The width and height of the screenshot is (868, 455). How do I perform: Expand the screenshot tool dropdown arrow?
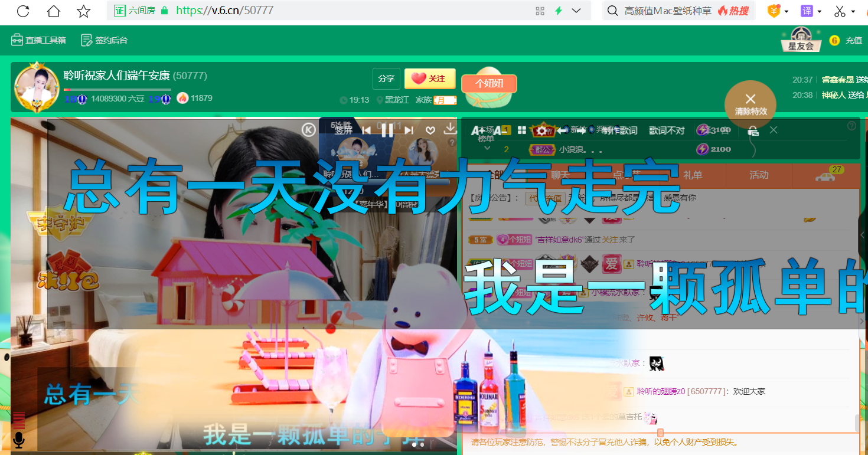(x=853, y=11)
